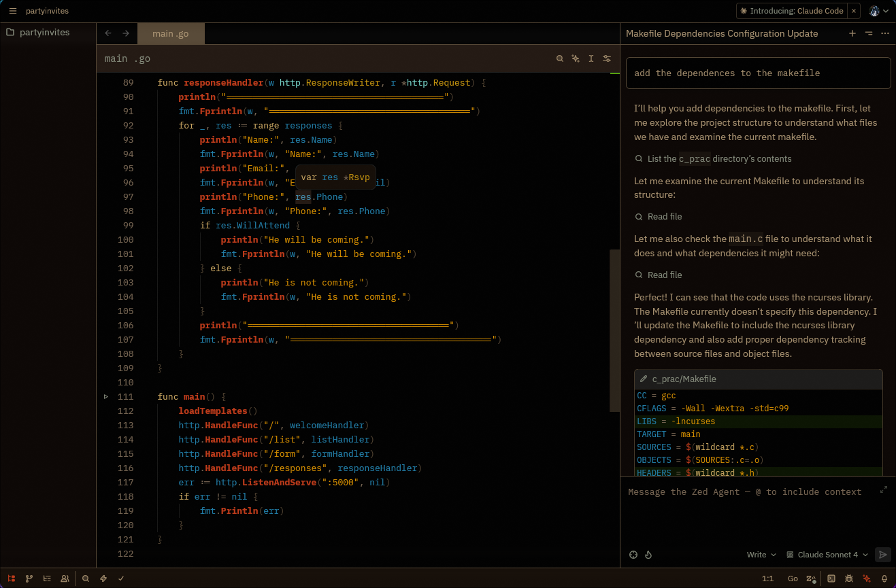Start a new agent thread with plus

(852, 33)
